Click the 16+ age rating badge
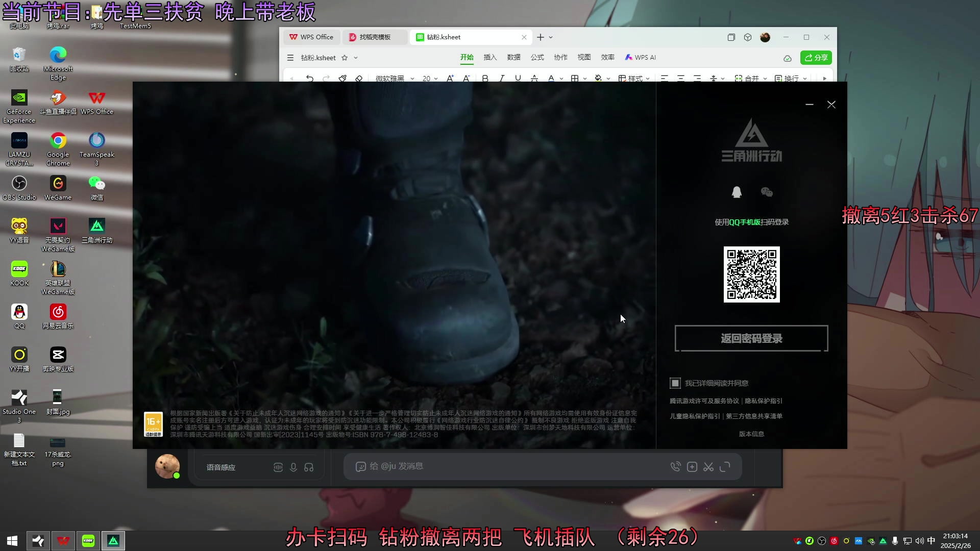Viewport: 980px width, 551px height. 153,424
